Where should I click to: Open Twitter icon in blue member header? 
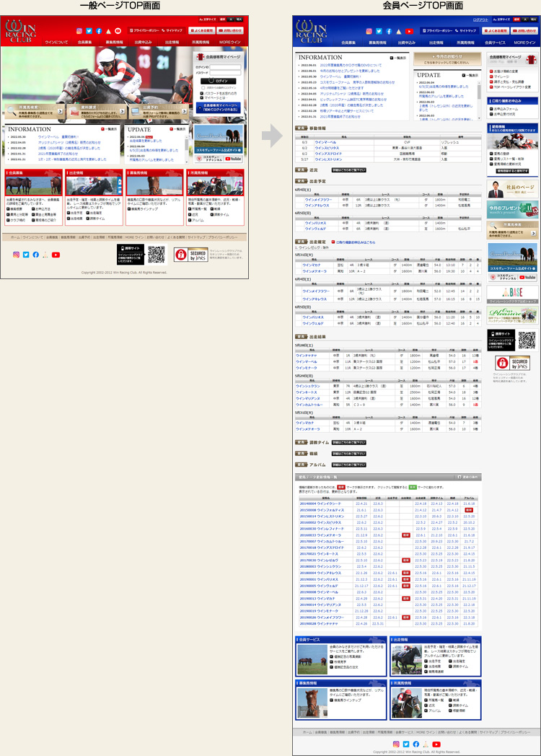[x=378, y=32]
